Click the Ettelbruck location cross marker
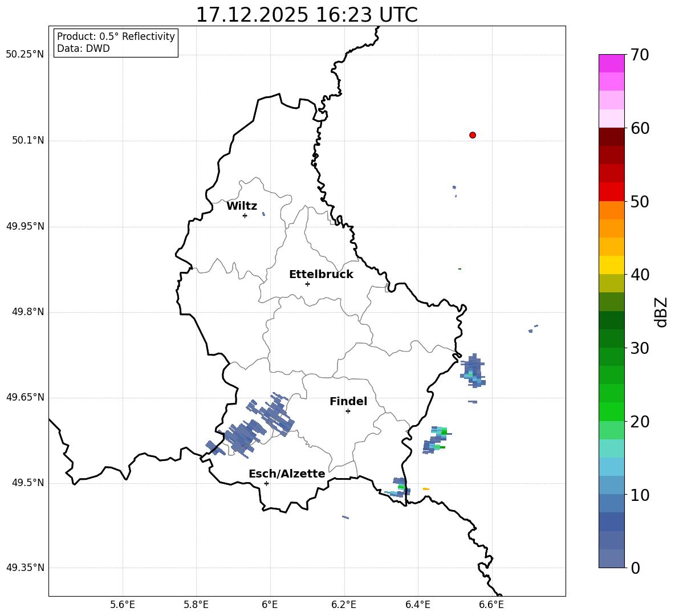 pos(307,284)
